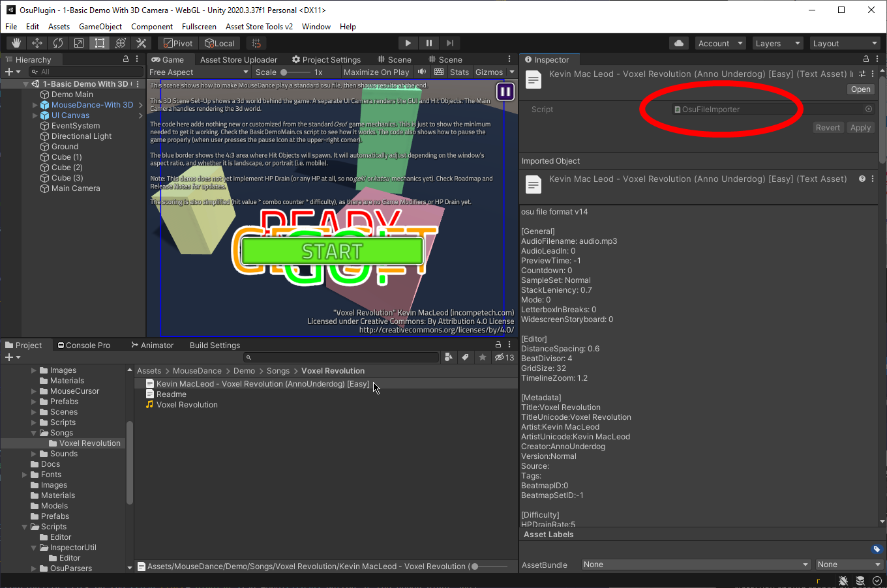
Task: Open the Layout dropdown
Action: pos(845,43)
